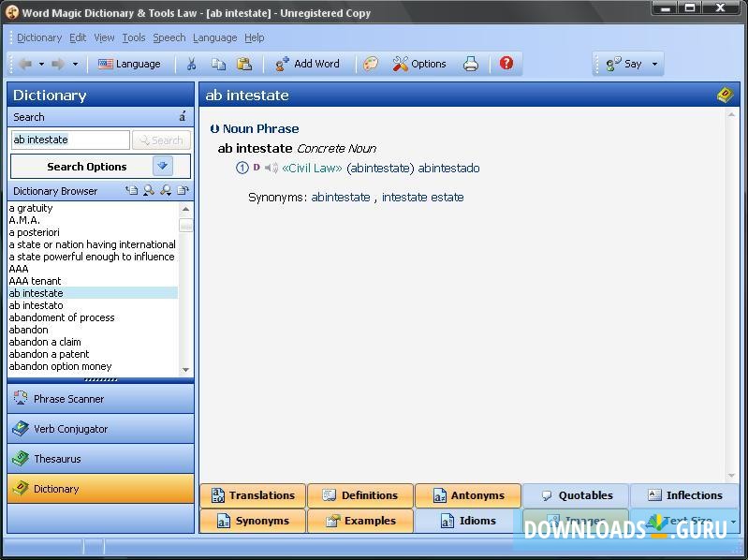Click the search text input field
Image resolution: width=748 pixels, height=560 pixels.
click(x=70, y=140)
